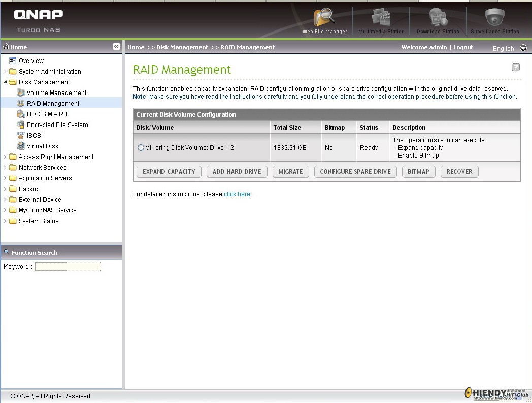Image resolution: width=532 pixels, height=403 pixels.
Task: Click the QNAP Turbo NAS logo
Action: tap(39, 21)
